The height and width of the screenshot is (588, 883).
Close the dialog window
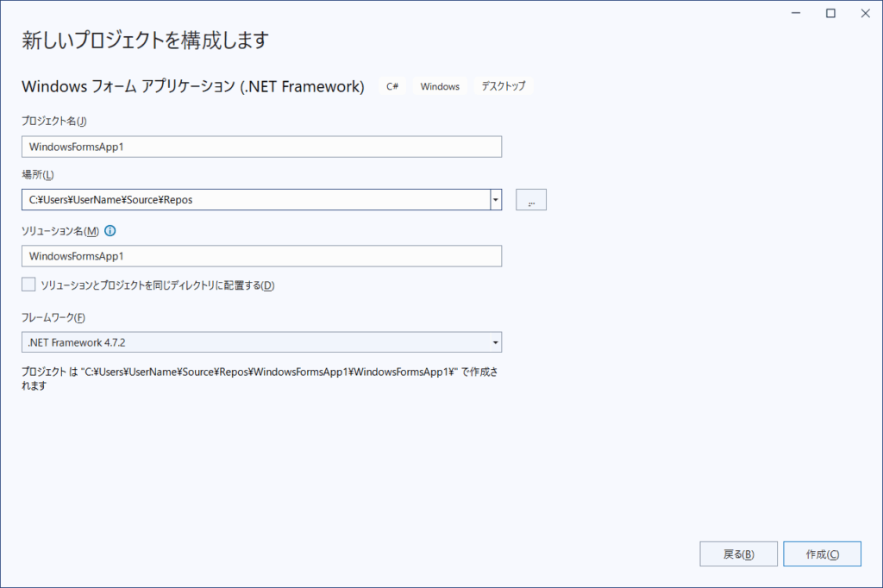(866, 13)
